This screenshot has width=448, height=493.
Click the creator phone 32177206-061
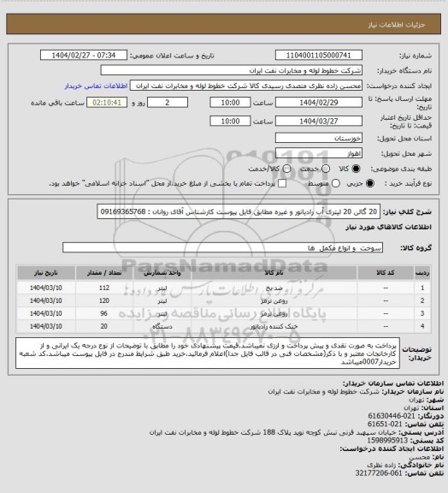(x=379, y=472)
